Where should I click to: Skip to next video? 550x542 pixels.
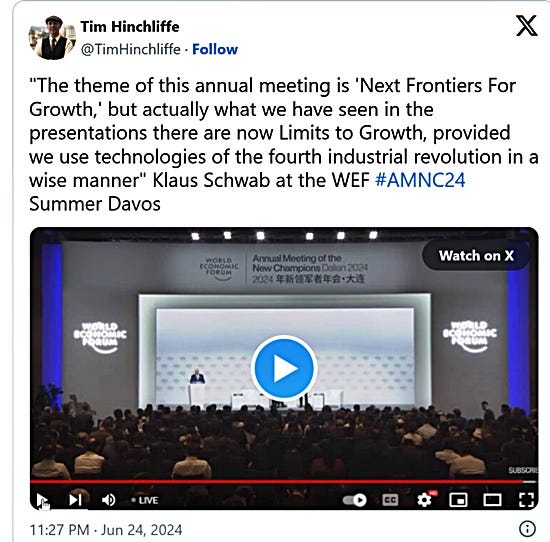(x=75, y=500)
